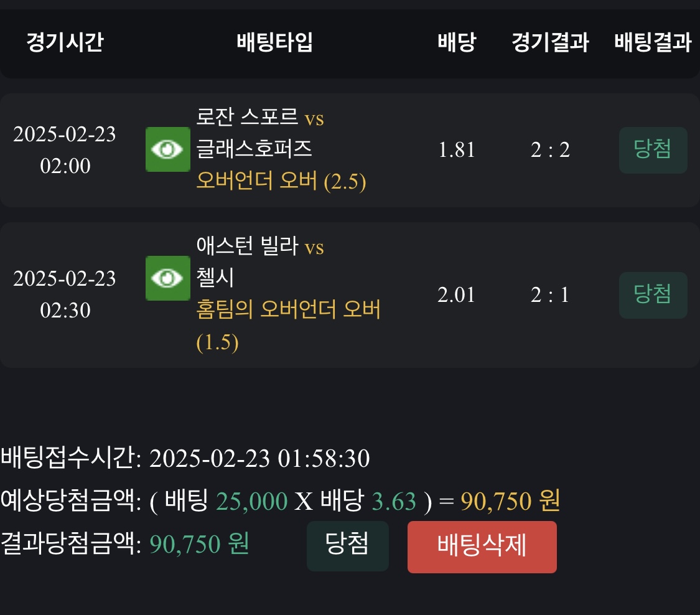
Task: Select the 2 : 1 match score
Action: [550, 295]
